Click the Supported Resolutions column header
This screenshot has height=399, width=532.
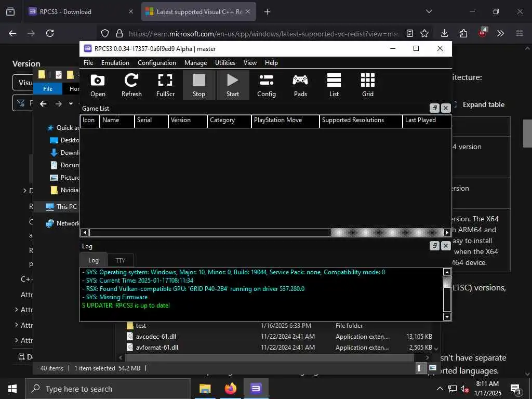tap(361, 121)
